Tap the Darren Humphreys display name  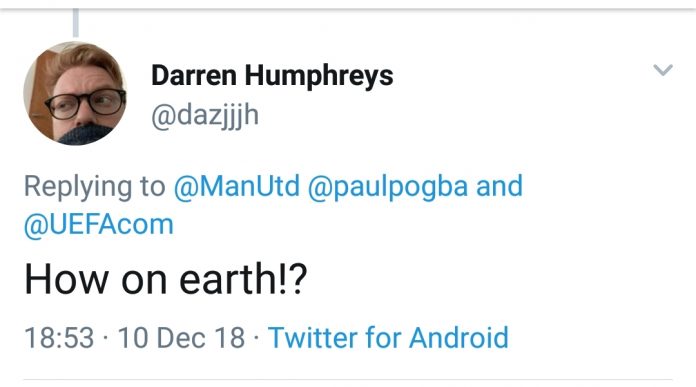[x=272, y=75]
